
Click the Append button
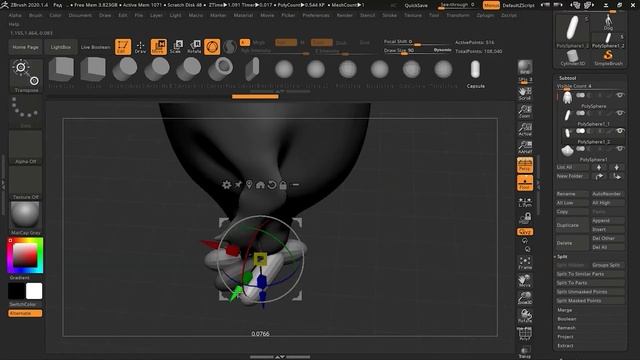607,220
